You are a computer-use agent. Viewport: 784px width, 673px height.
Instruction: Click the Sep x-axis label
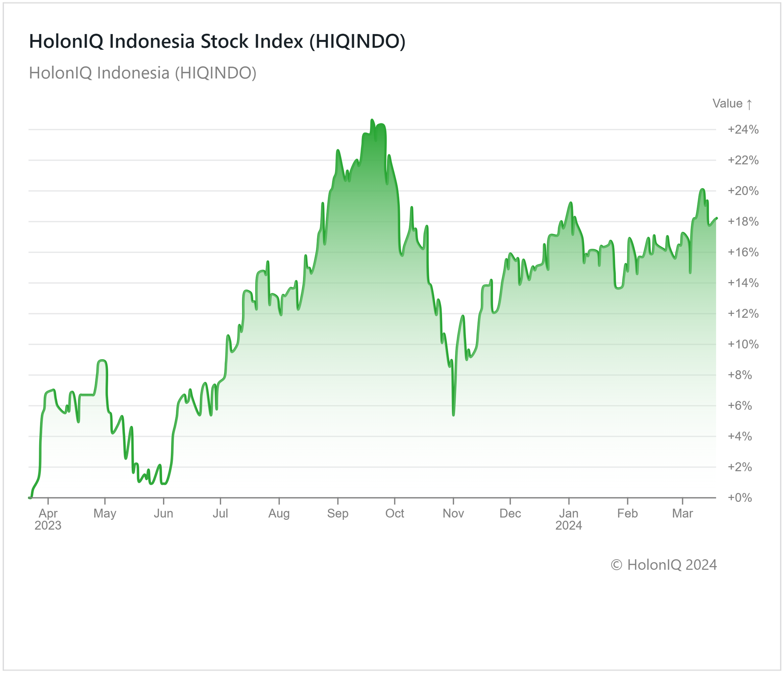338,514
